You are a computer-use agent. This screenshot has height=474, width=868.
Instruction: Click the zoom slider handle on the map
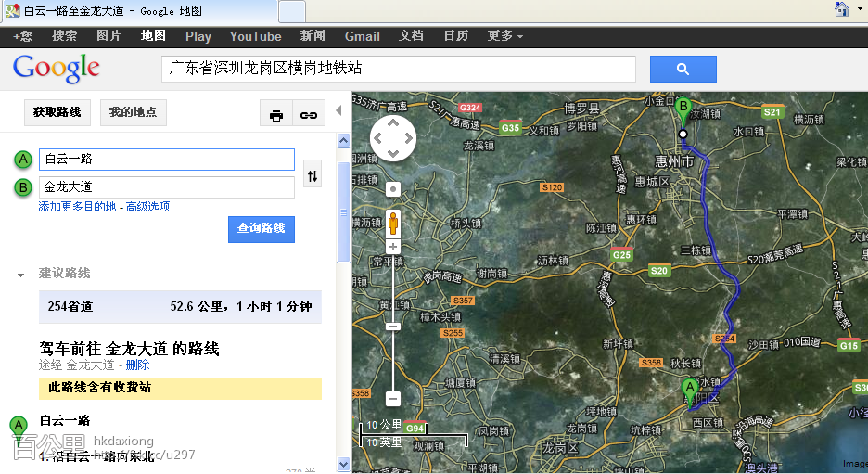393,326
